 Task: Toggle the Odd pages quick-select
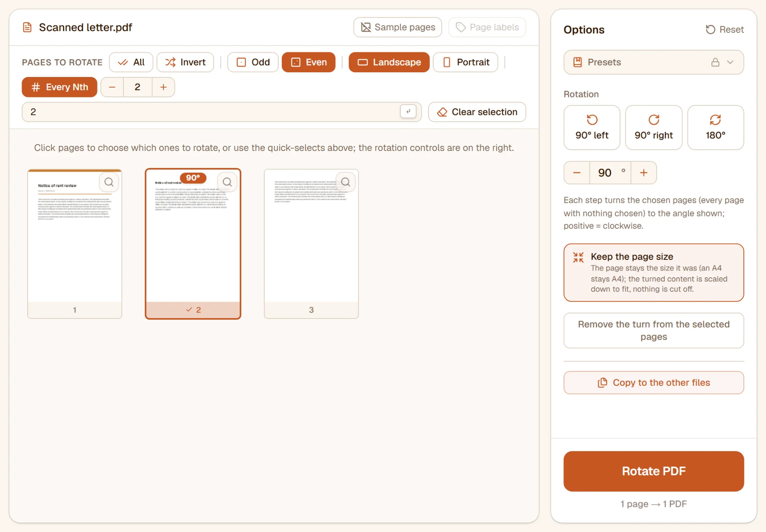pos(253,62)
